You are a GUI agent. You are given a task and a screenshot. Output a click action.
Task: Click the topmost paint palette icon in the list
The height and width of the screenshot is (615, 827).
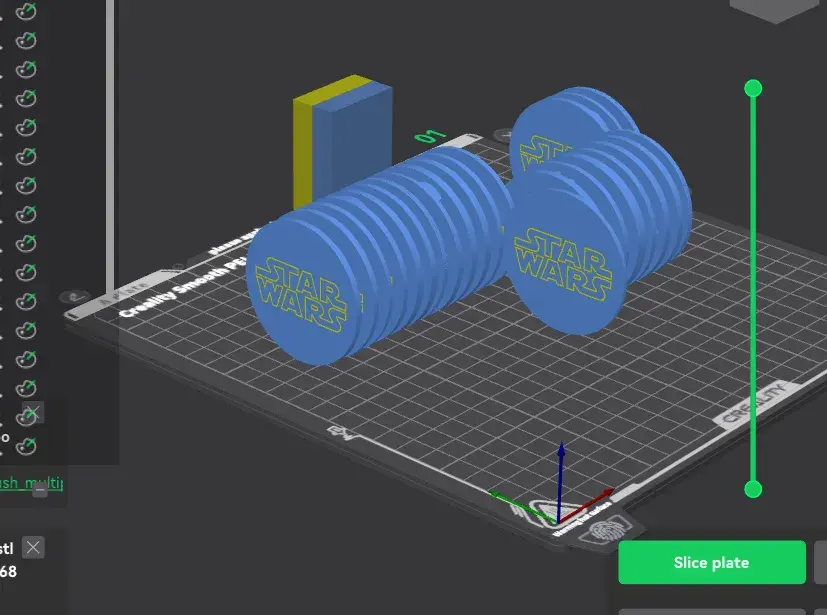[x=27, y=12]
